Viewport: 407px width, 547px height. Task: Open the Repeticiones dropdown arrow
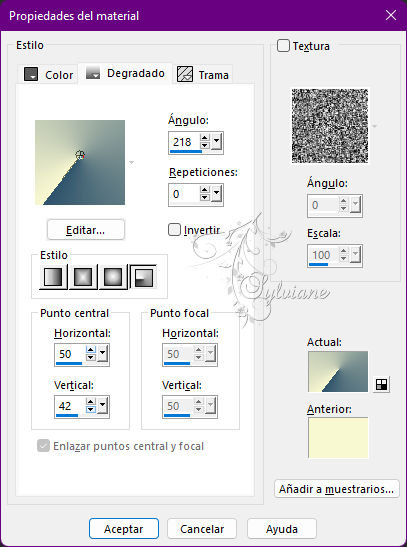[217, 193]
